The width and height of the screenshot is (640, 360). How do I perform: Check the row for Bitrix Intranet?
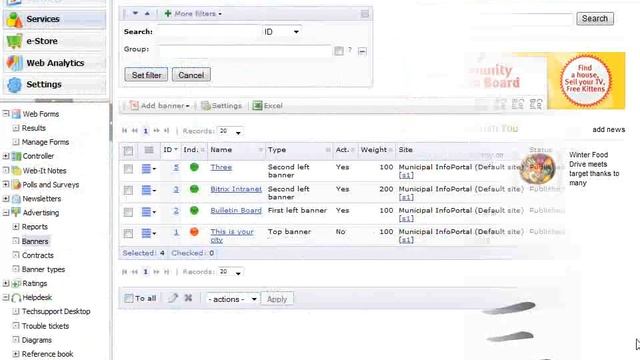tap(128, 191)
